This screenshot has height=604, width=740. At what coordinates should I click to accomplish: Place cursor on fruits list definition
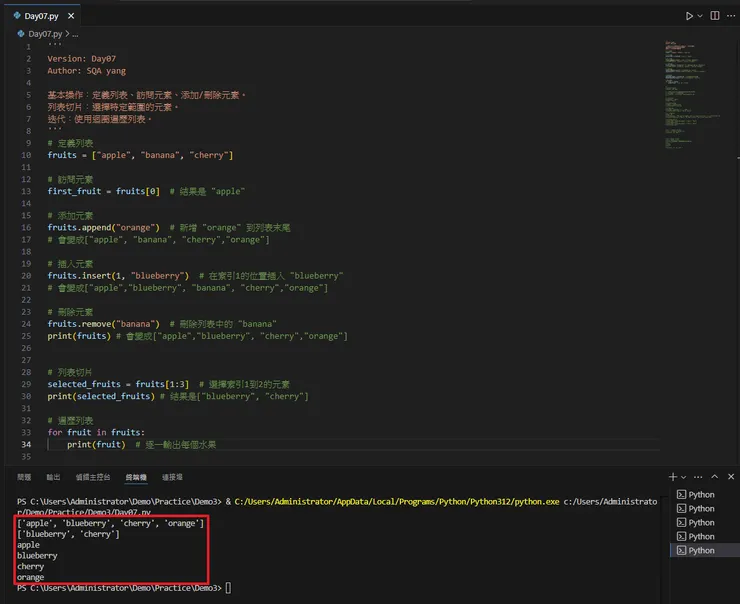140,155
